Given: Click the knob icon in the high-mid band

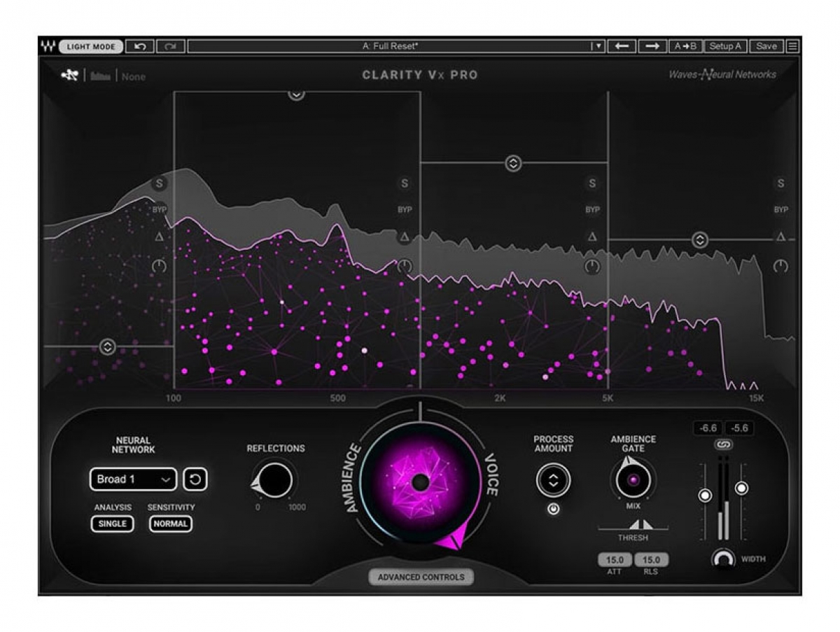Looking at the screenshot, I should [x=593, y=266].
